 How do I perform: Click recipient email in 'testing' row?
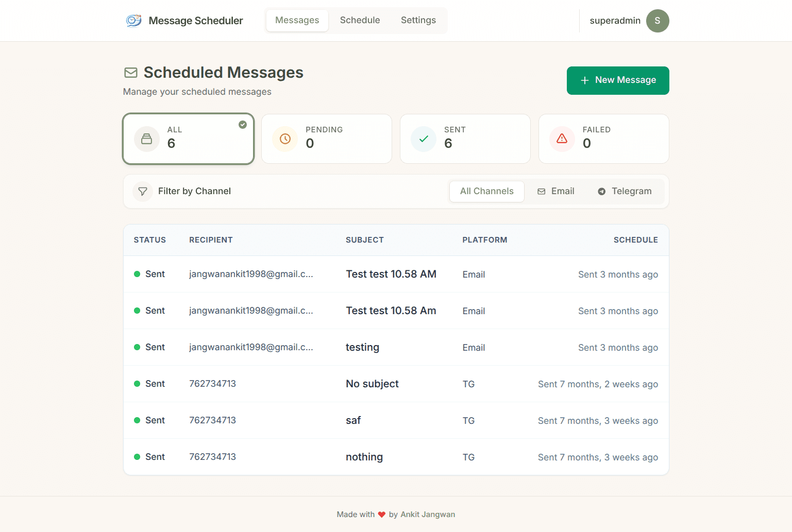(x=251, y=347)
